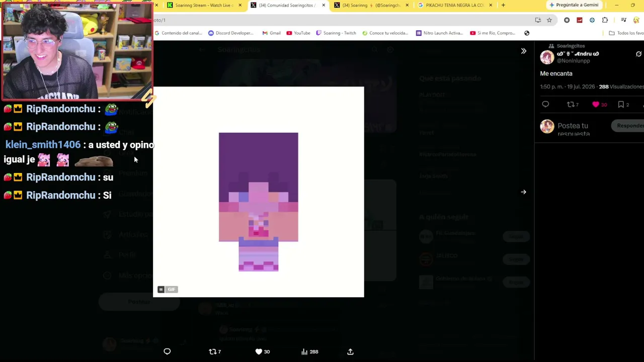This screenshot has width=644, height=362.
Task: Click klein_smith1406's chat message username
Action: (x=43, y=145)
